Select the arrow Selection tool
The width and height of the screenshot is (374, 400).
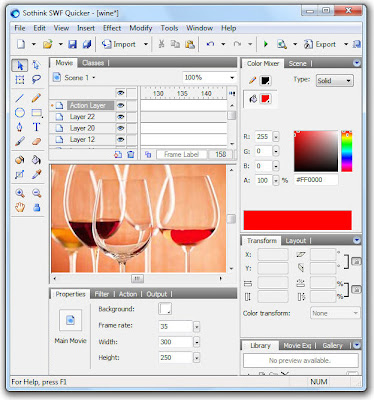click(20, 65)
